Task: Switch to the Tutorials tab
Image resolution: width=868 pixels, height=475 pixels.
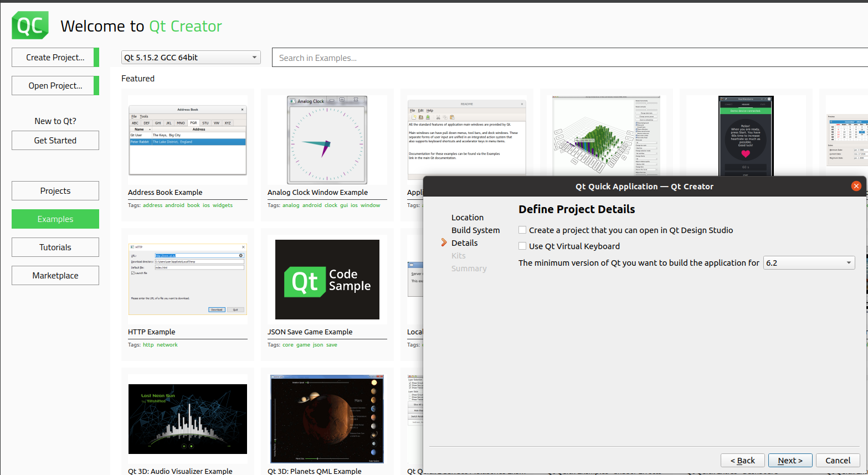Action: [55, 247]
